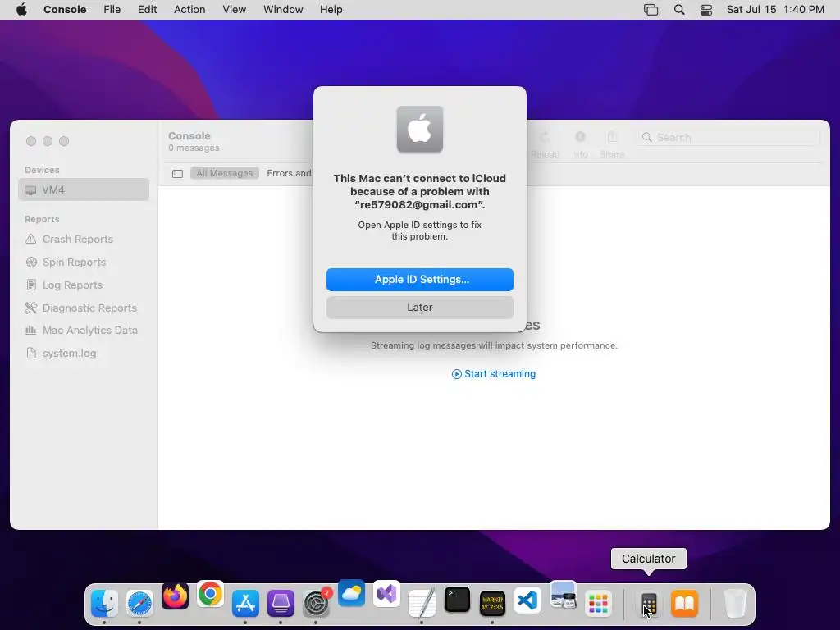This screenshot has height=630, width=840.
Task: Select the VM4 device in sidebar
Action: 84,189
